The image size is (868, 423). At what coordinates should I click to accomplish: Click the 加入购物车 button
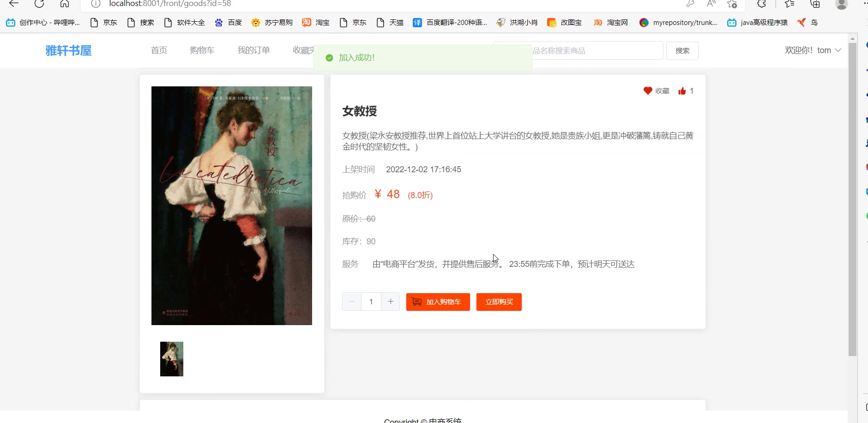click(438, 302)
